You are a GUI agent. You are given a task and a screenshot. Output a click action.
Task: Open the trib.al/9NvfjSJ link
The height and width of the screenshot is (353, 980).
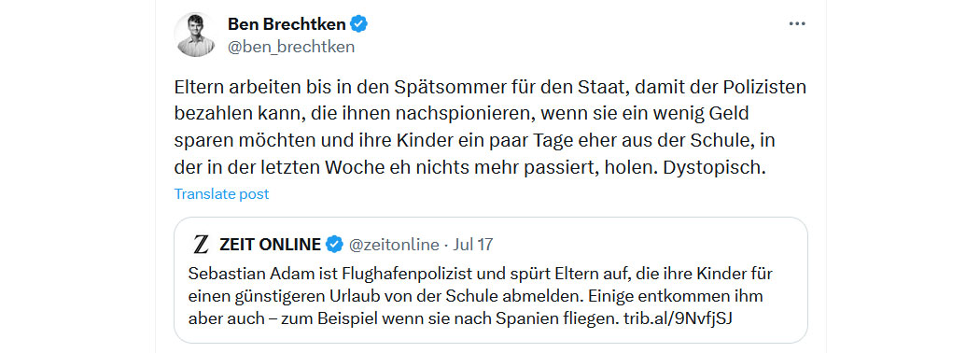[x=678, y=318]
